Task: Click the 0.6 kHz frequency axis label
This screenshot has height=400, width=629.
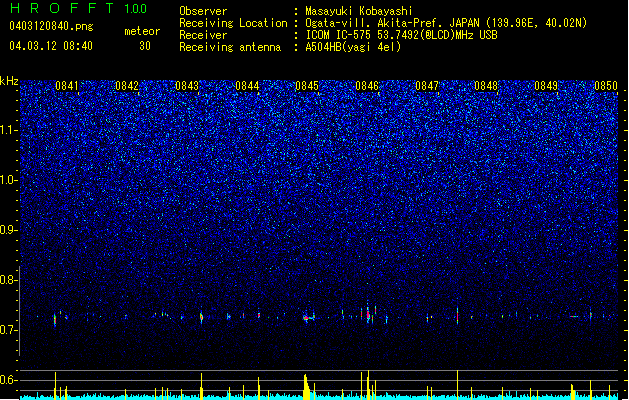Action: tap(8, 380)
